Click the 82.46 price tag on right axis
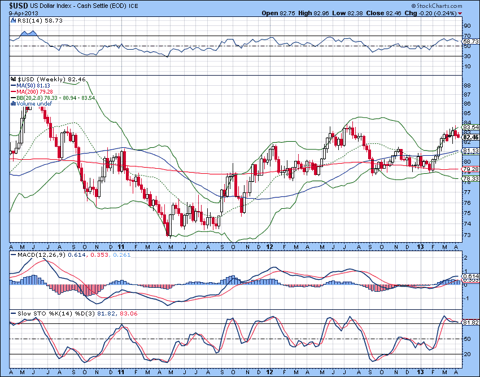The image size is (480, 377). [x=471, y=137]
